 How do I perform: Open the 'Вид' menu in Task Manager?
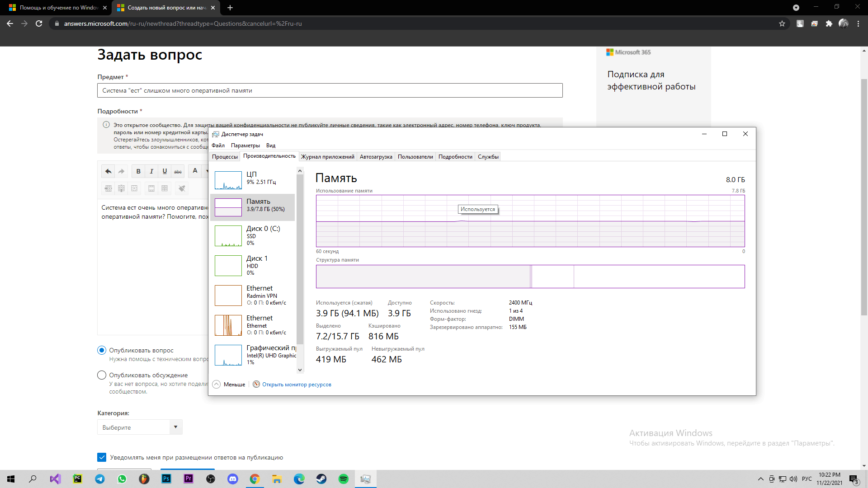271,145
